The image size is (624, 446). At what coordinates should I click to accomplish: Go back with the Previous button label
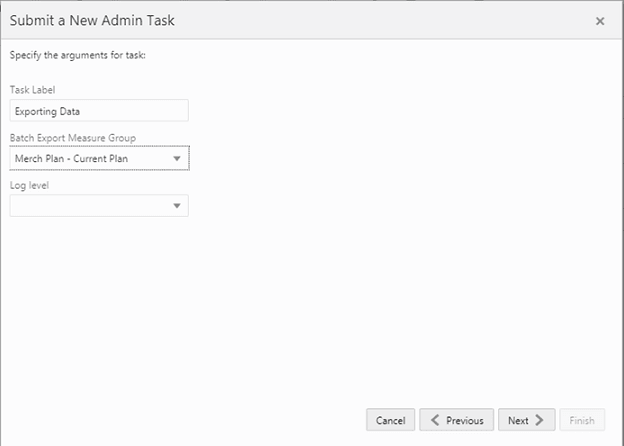click(464, 421)
